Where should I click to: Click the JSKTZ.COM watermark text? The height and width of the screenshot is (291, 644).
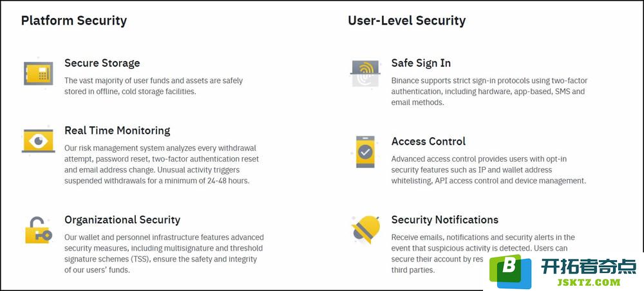click(589, 282)
